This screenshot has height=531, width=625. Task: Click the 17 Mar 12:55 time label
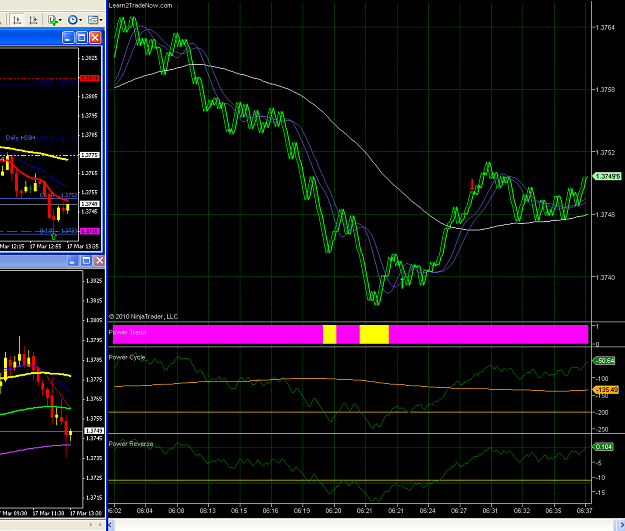point(45,246)
